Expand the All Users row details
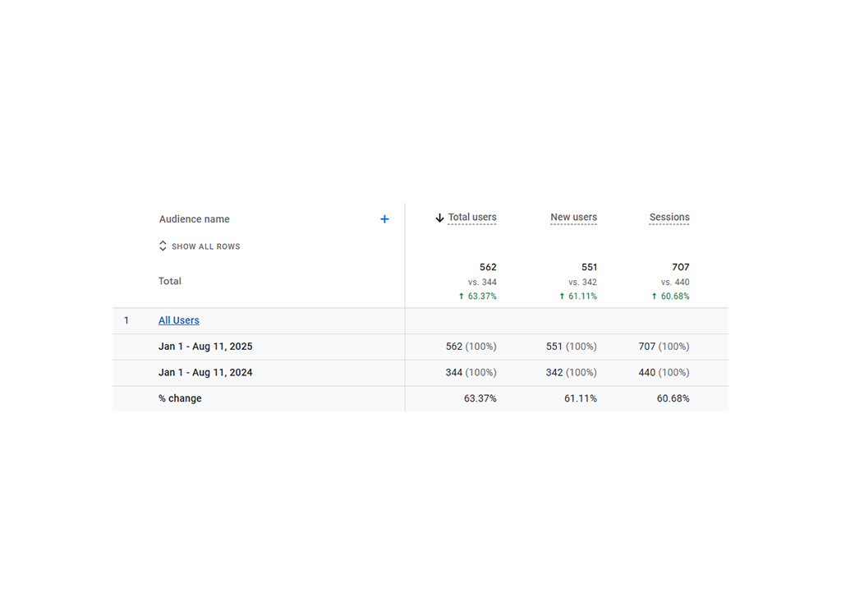 (178, 320)
